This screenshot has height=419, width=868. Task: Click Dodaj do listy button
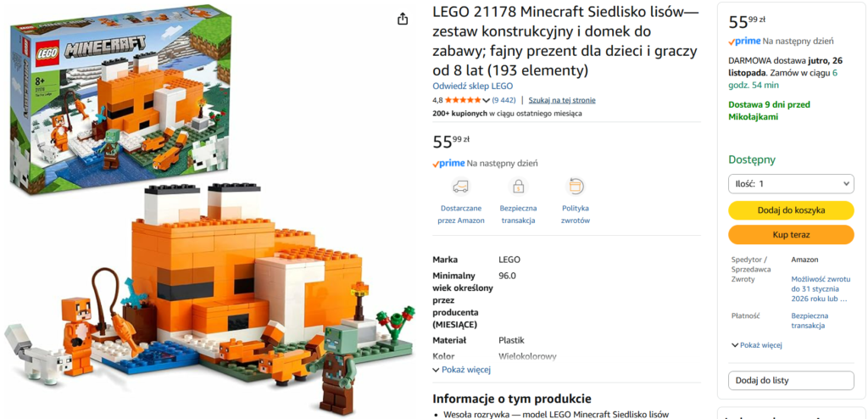point(791,381)
